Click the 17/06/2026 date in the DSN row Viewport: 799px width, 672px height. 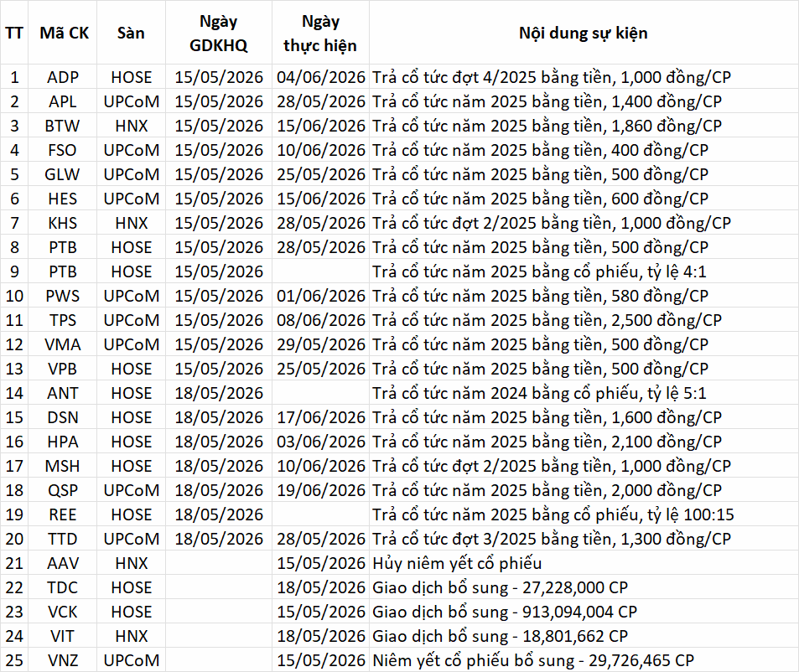320,417
